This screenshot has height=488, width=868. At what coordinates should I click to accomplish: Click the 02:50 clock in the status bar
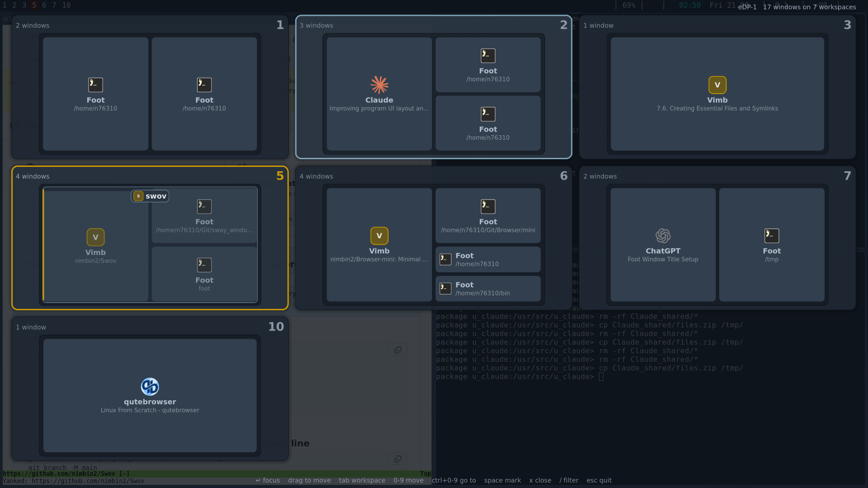[690, 5]
